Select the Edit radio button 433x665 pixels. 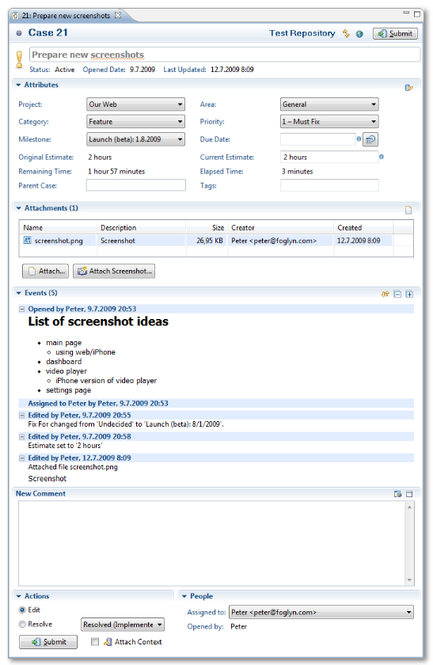pos(22,609)
